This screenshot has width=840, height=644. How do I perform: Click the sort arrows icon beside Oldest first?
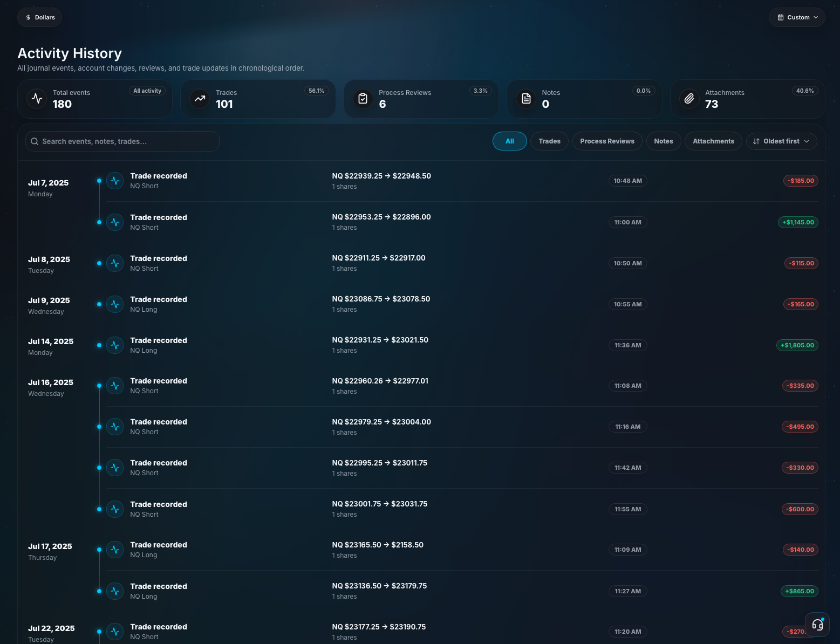[756, 141]
